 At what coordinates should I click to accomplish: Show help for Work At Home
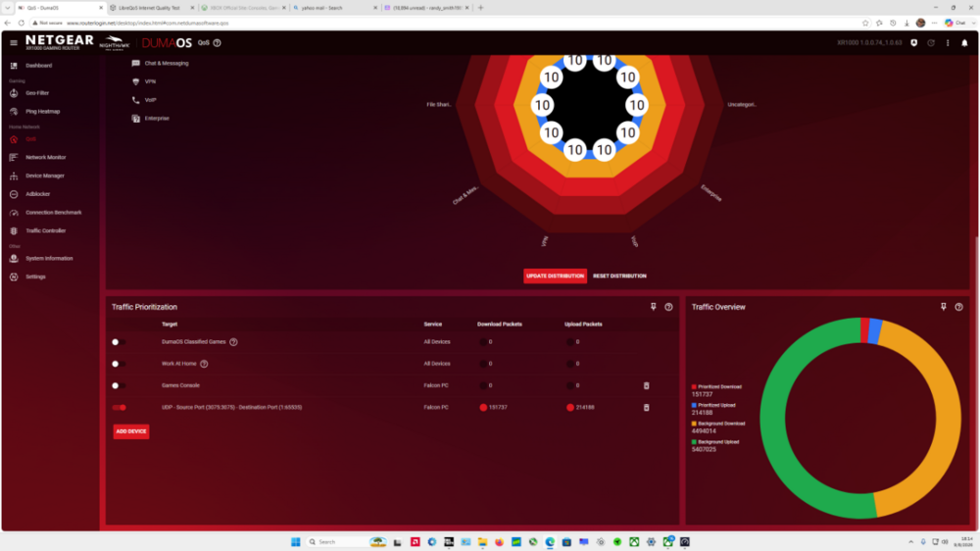coord(204,364)
